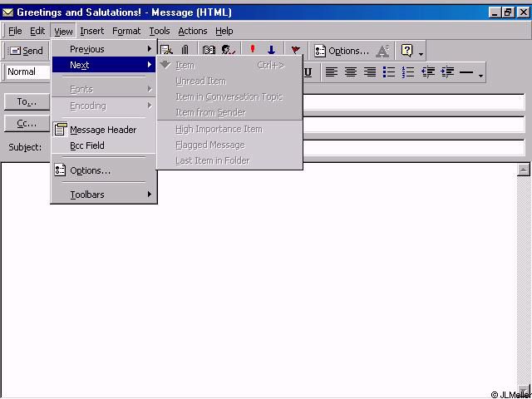Close the open View menu
Viewport: 532px width, 399px height.
[63, 32]
